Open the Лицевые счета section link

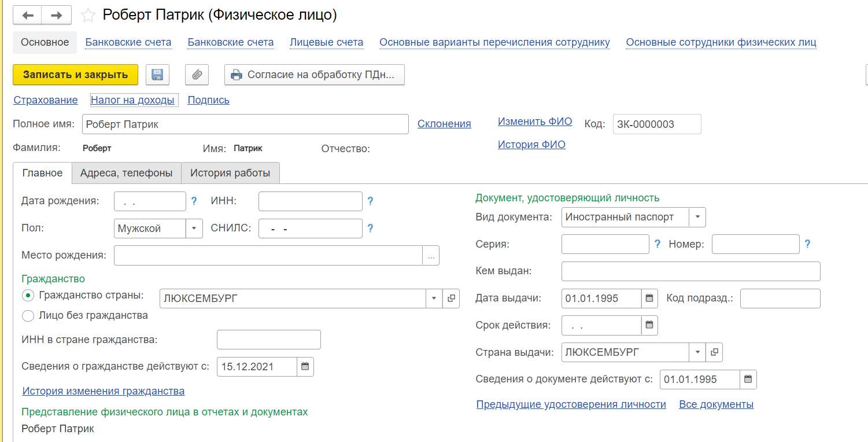(x=326, y=42)
